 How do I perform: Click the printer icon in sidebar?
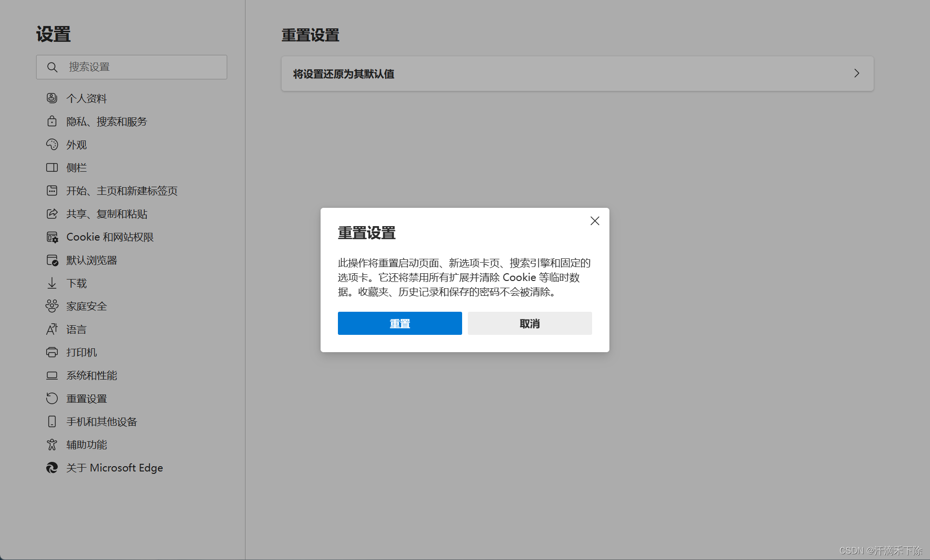tap(52, 352)
